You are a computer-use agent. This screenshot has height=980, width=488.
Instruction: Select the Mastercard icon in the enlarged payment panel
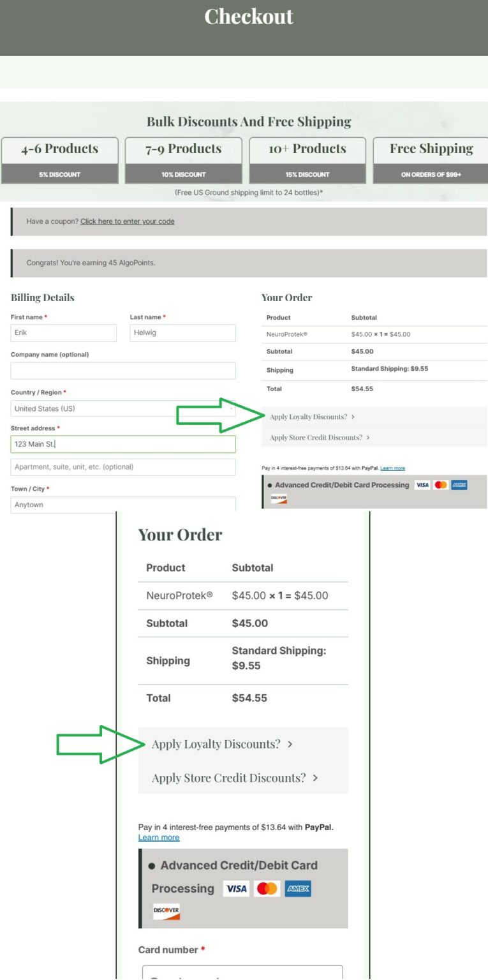pos(266,887)
